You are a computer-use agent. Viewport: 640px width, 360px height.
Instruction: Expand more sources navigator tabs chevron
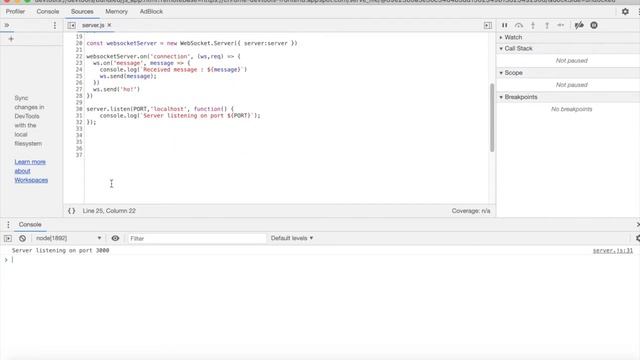(x=7, y=25)
